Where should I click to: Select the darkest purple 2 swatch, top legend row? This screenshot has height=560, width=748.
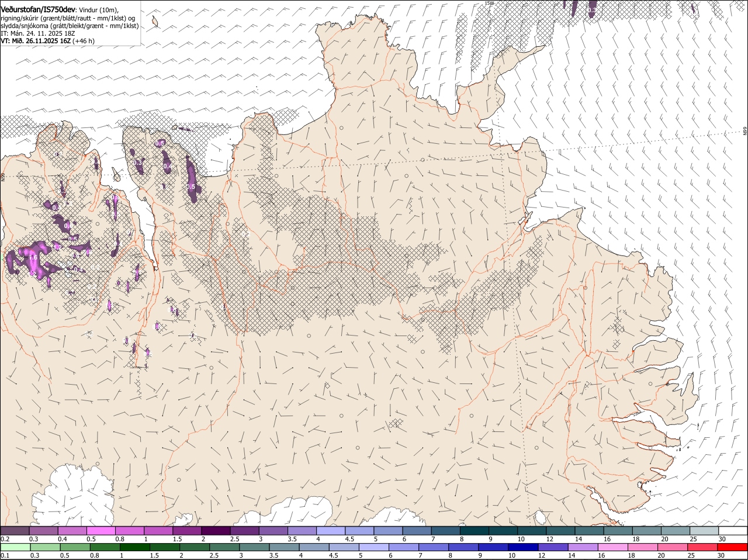[216, 530]
